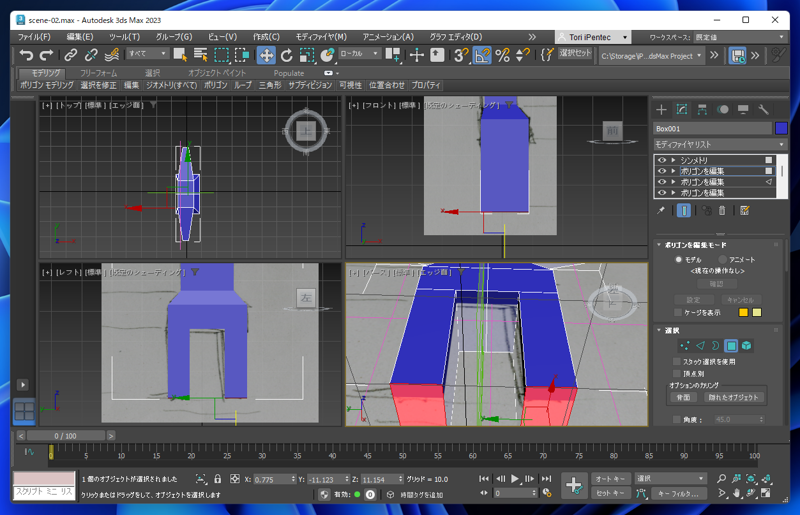Screen dimensions: 800x515
Task: Open the 編集(E) menu
Action: [x=80, y=37]
